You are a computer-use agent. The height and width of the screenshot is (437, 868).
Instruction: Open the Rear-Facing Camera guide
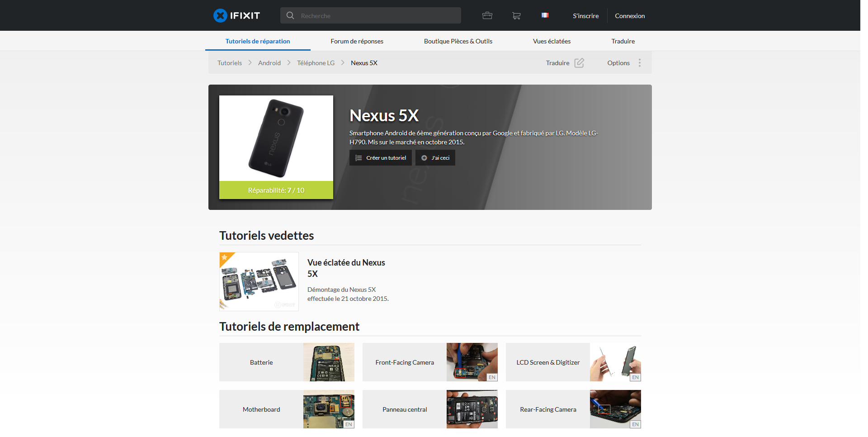point(548,409)
